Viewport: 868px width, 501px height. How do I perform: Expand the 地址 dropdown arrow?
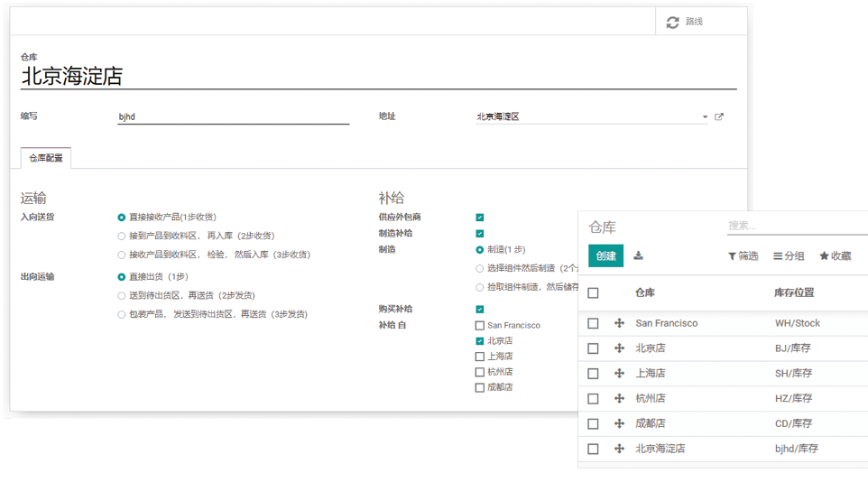click(x=705, y=117)
